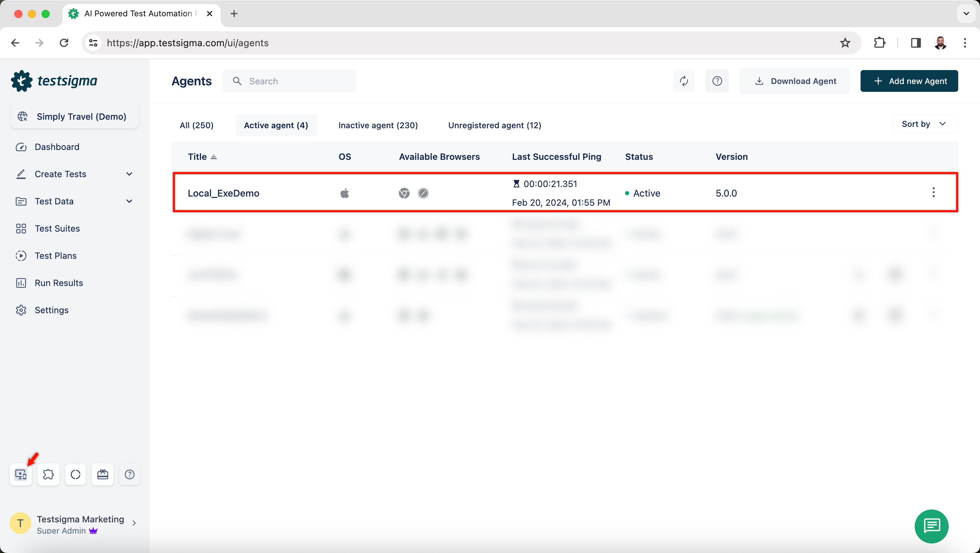This screenshot has width=980, height=553.
Task: Open the help question mark icon near Download Agent
Action: point(717,81)
